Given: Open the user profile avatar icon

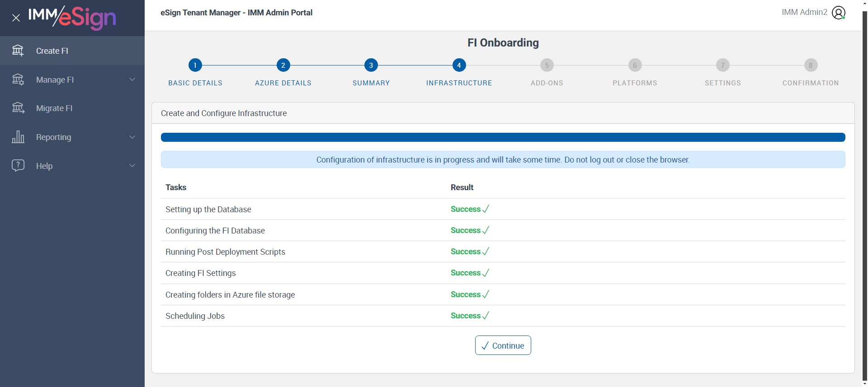Looking at the screenshot, I should pyautogui.click(x=839, y=13).
